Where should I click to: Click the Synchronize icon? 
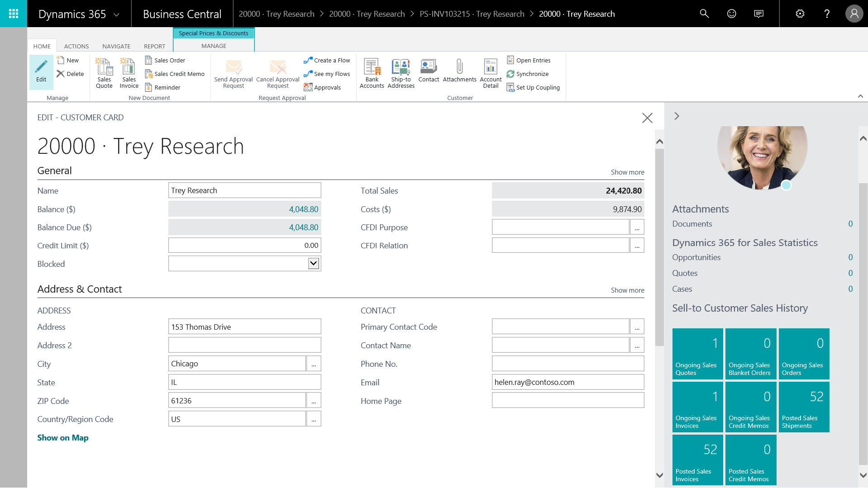(510, 74)
